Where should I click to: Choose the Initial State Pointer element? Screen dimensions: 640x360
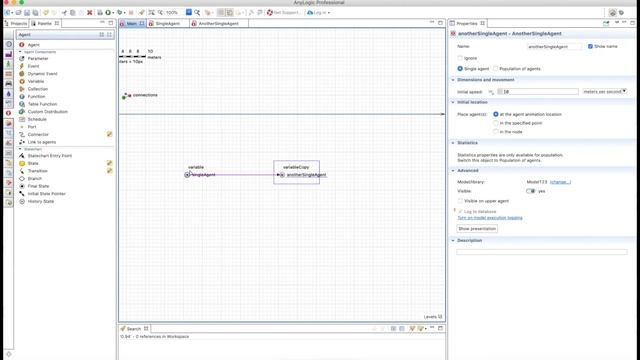coord(46,193)
